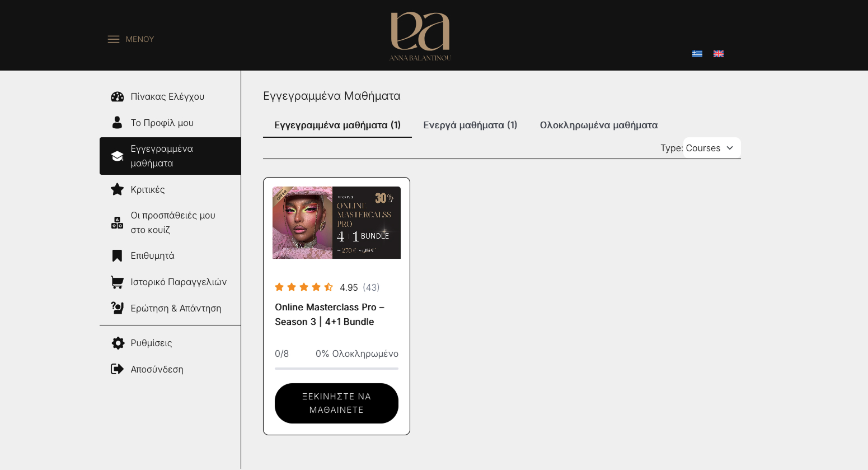Click the Masterclass Pro bundle thumbnail

pyautogui.click(x=336, y=222)
